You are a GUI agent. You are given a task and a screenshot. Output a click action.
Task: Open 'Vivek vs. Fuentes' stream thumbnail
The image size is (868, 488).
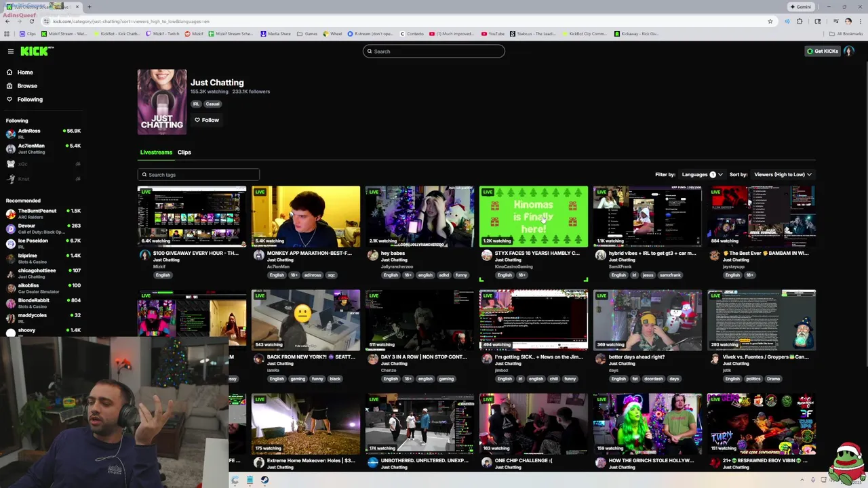[x=762, y=320]
